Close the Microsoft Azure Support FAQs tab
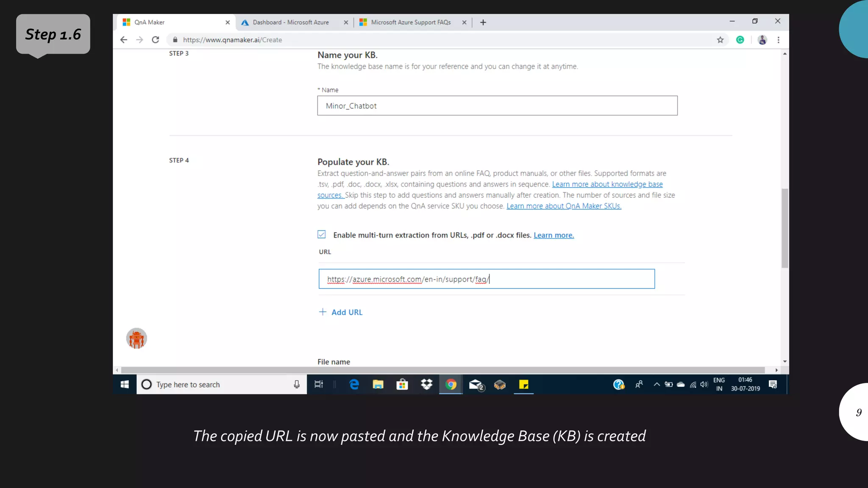868x488 pixels. click(x=464, y=22)
